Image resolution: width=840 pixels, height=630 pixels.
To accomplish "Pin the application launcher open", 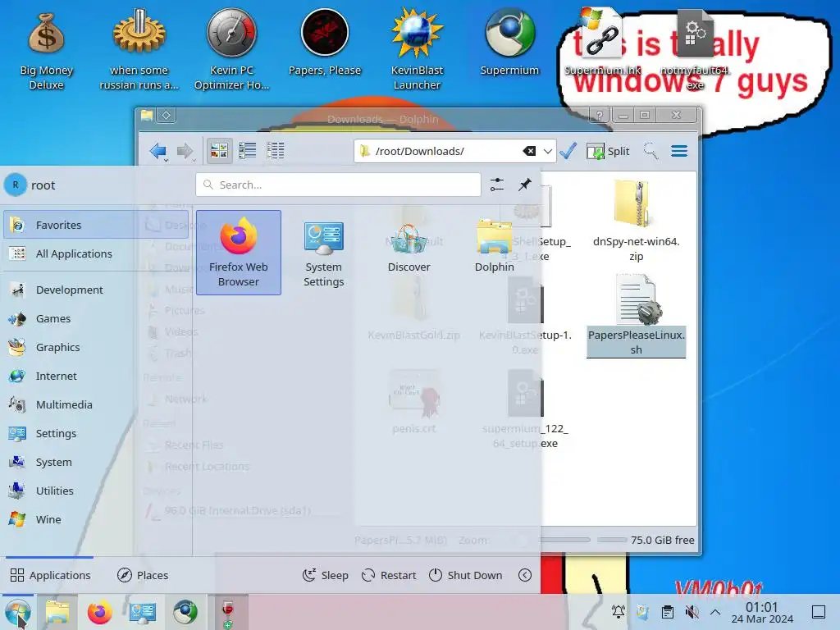I will tap(525, 185).
